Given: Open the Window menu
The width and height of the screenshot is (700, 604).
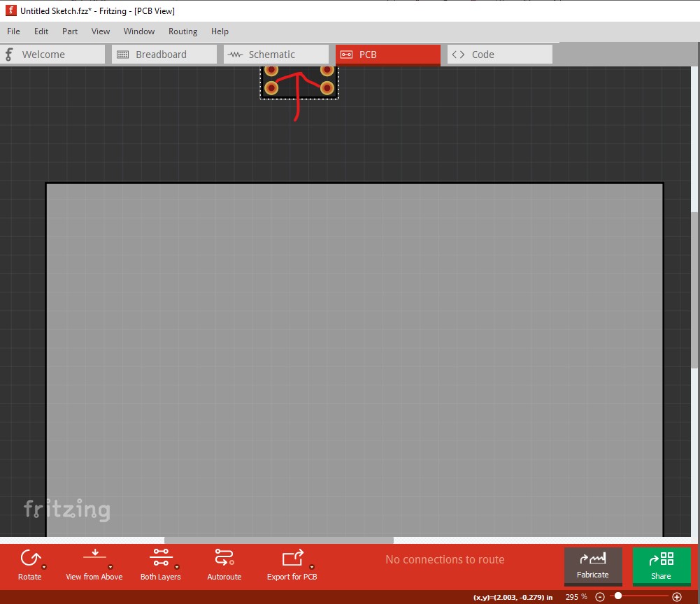Looking at the screenshot, I should [x=138, y=31].
